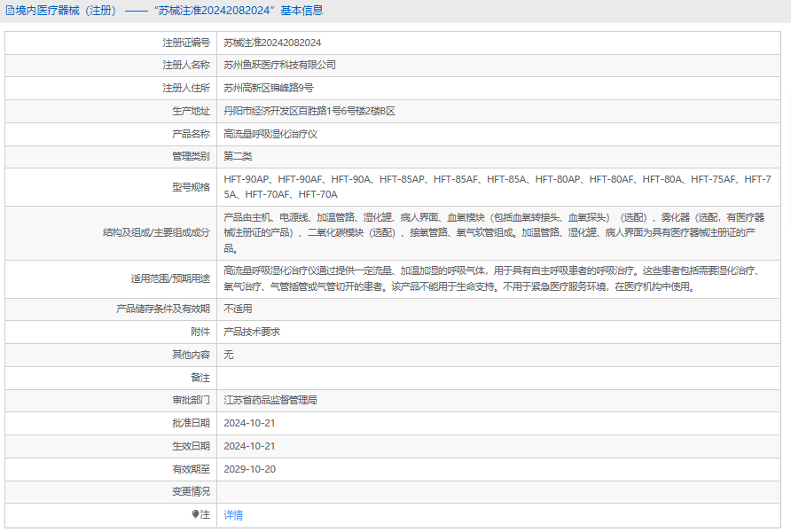Click the approval date 2024-10-21 in 批准日期 row
Viewport: 791px width, 532px height.
coord(249,423)
